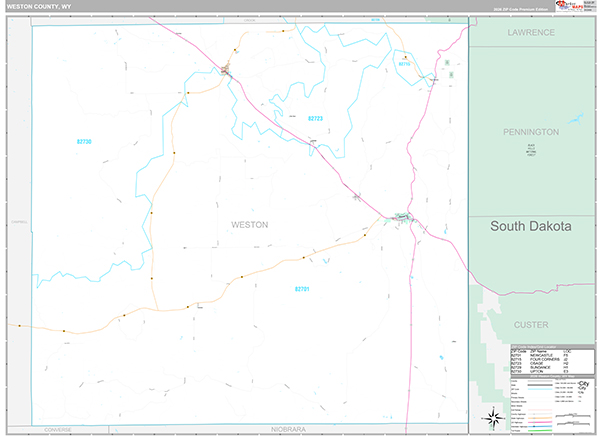Click the green trail line legend swatch
This screenshot has width=600, height=436.
(x=540, y=431)
